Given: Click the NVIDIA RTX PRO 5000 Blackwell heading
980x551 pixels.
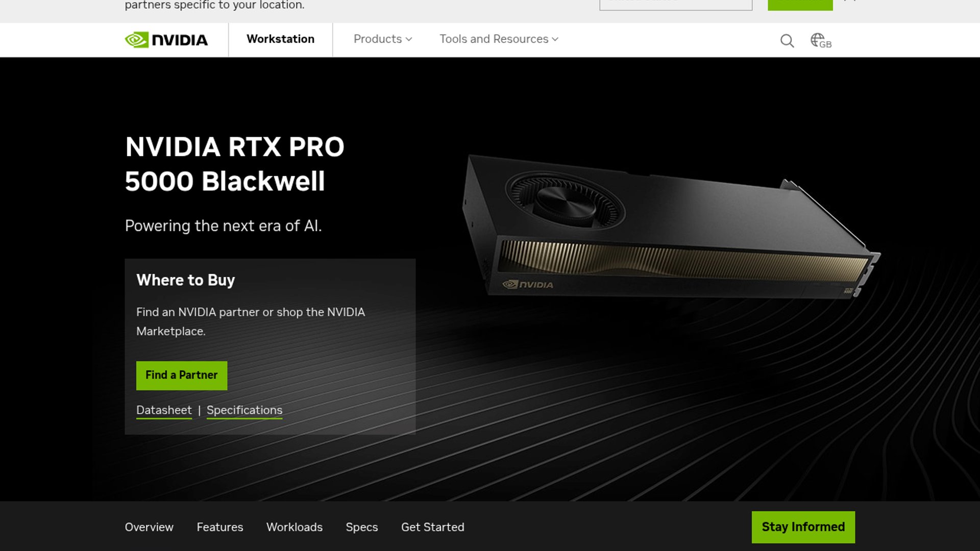Looking at the screenshot, I should [x=235, y=164].
